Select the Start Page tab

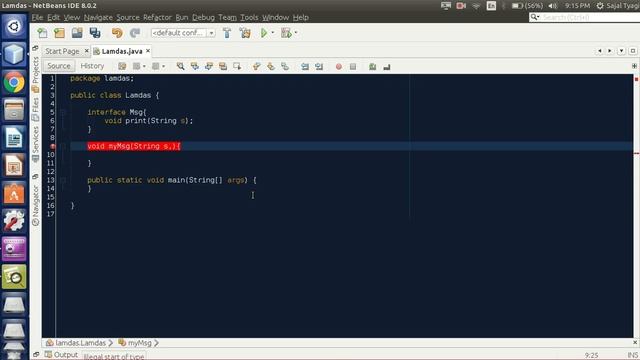click(62, 51)
